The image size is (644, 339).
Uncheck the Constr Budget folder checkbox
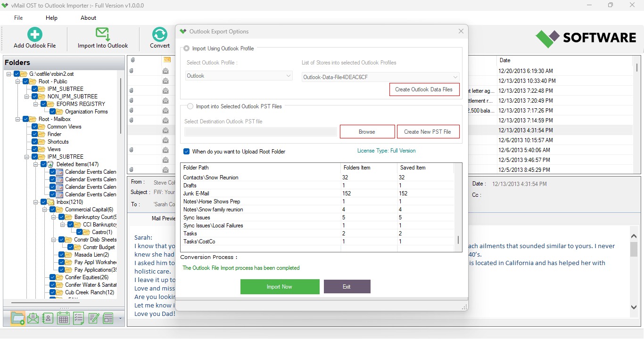[x=71, y=247]
